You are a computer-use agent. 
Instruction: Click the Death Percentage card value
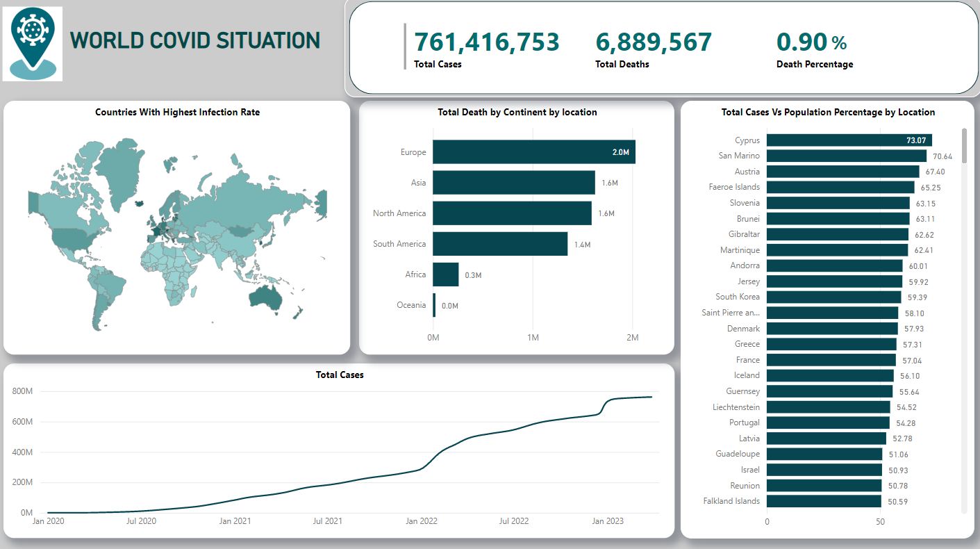pyautogui.click(x=811, y=42)
